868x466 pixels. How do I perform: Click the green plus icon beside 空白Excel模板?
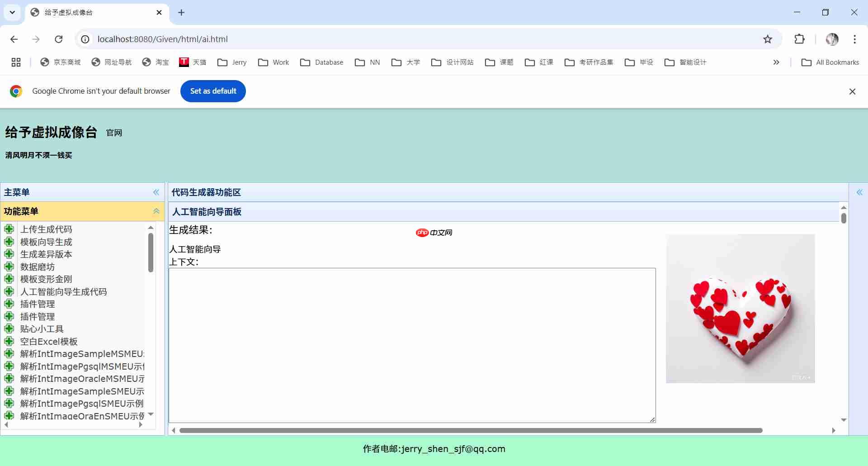coord(9,342)
